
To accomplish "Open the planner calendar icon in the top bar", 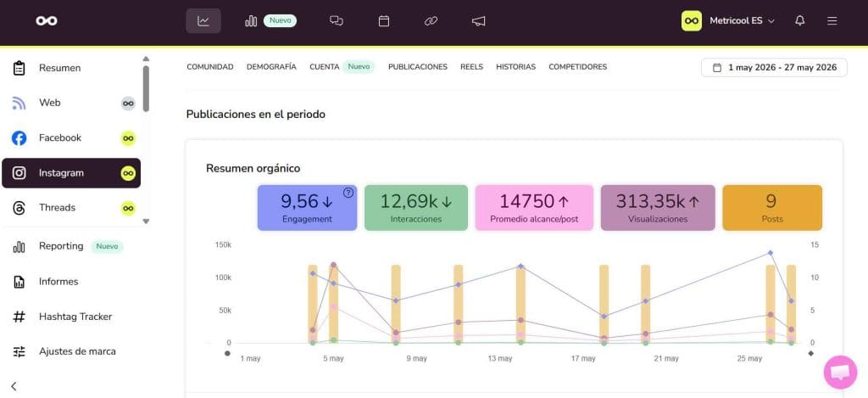I will (384, 21).
